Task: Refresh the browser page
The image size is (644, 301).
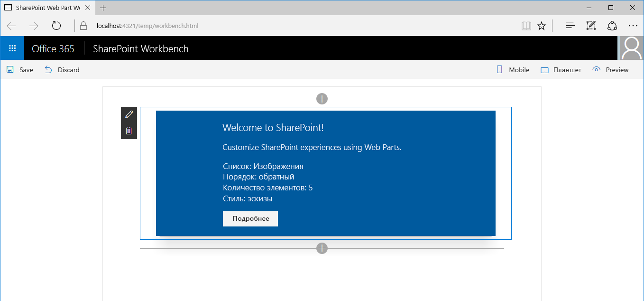Action: (x=56, y=26)
